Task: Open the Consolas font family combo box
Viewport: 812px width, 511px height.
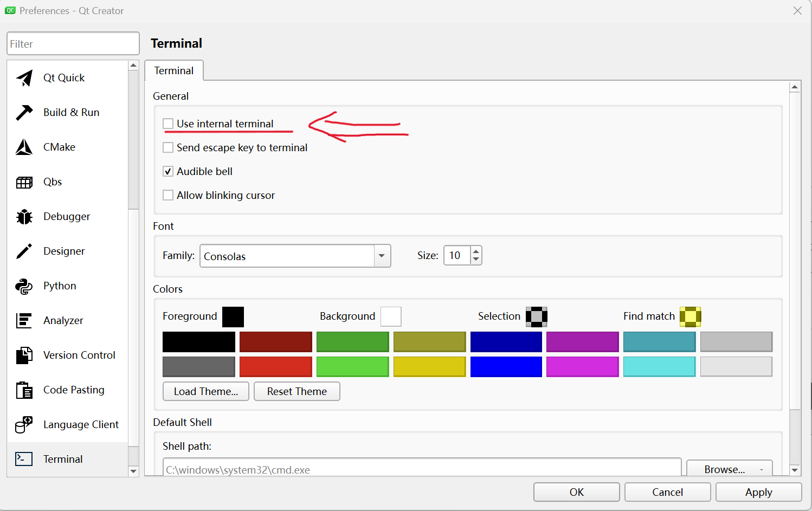Action: [x=295, y=256]
